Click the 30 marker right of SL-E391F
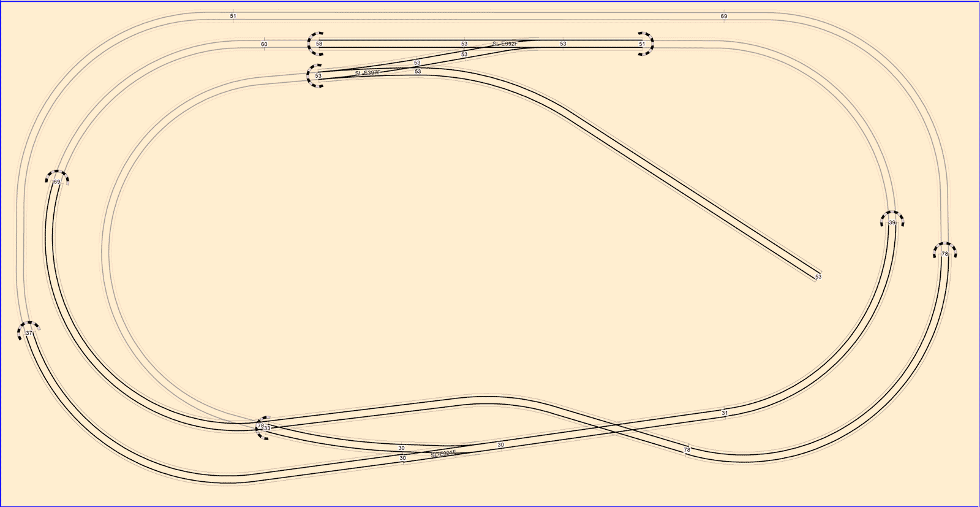The height and width of the screenshot is (507, 980). [x=501, y=445]
